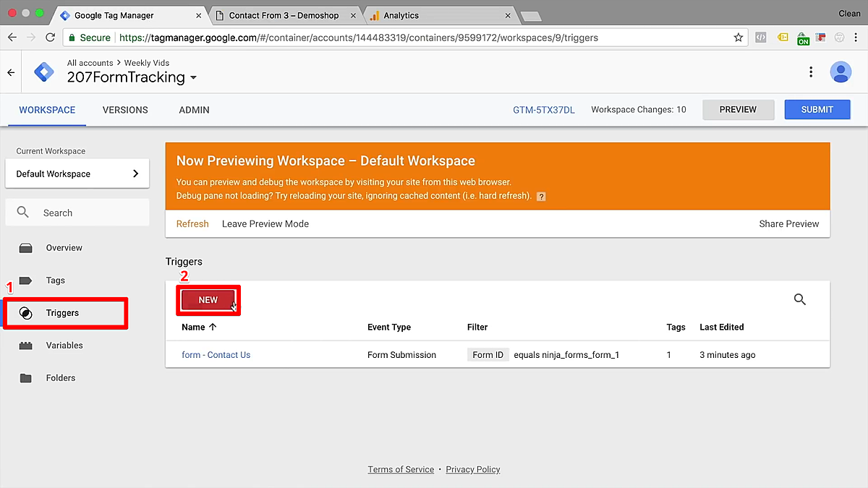
Task: Click the All accounts breadcrumb
Action: 90,63
